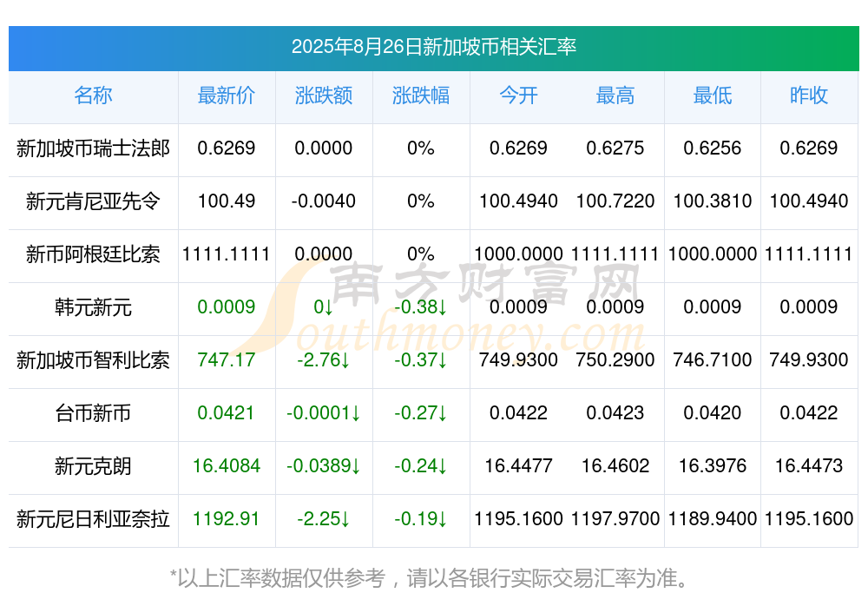Click the high value 0.6275
Image resolution: width=868 pixels, height=606 pixels.
(615, 148)
